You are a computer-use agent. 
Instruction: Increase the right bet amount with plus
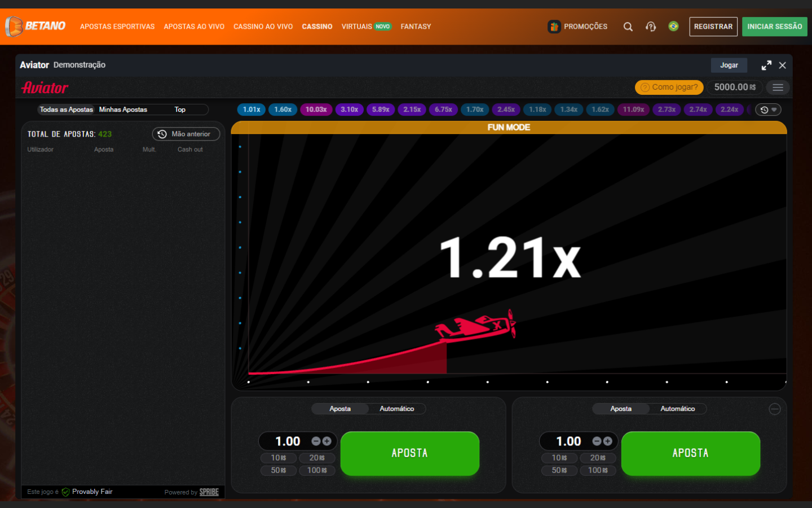pyautogui.click(x=607, y=441)
